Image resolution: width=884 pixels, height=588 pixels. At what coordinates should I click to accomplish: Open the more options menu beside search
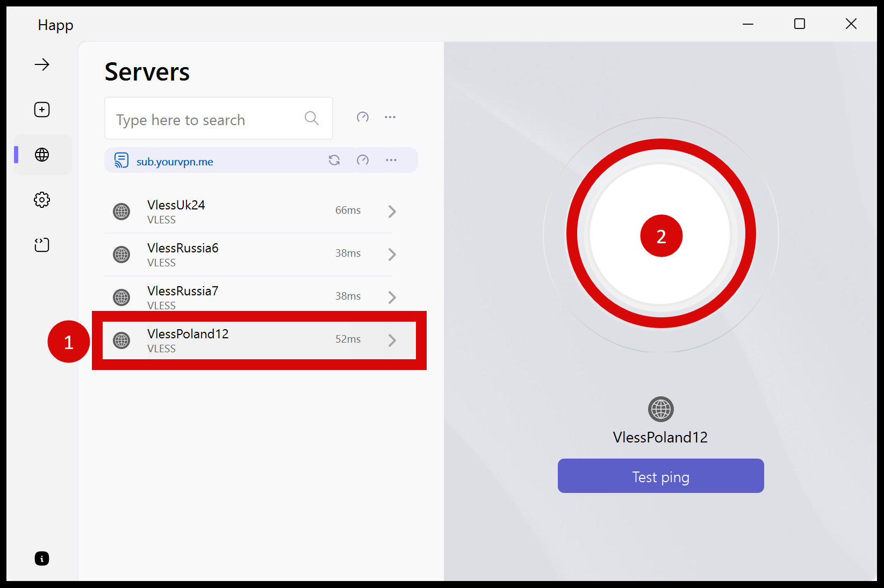tap(390, 117)
